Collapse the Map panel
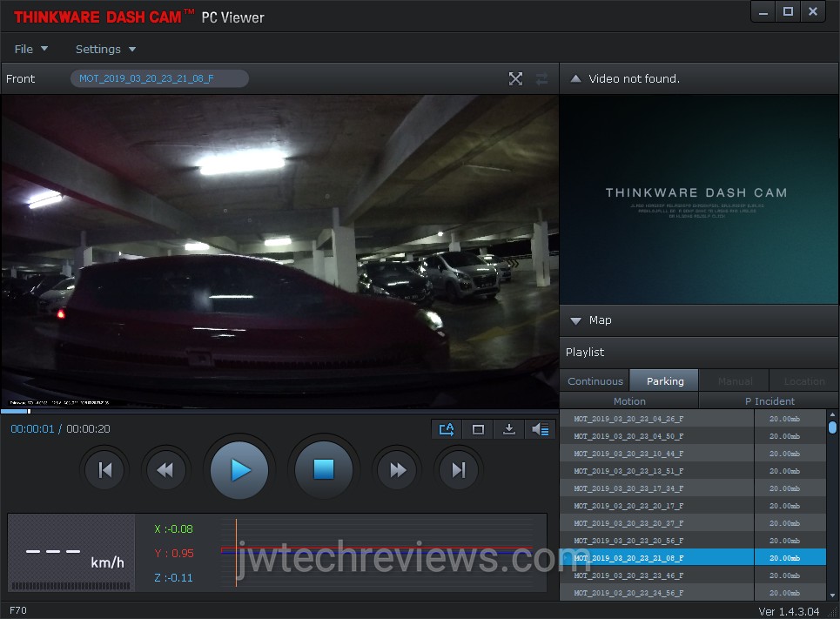The width and height of the screenshot is (840, 619). [575, 320]
